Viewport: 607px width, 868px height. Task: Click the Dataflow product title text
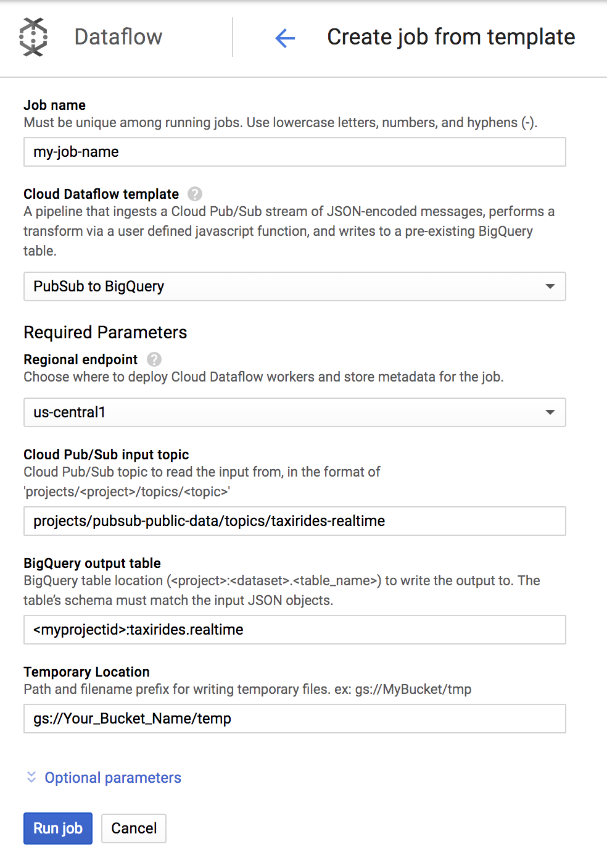(118, 37)
